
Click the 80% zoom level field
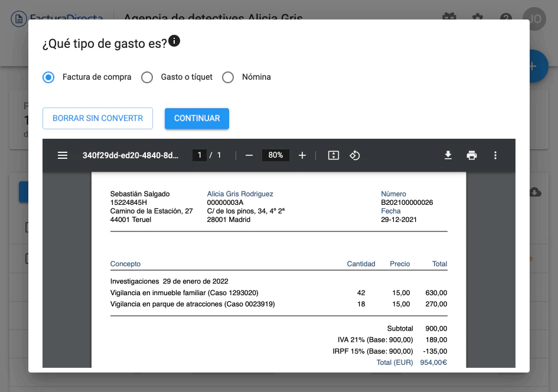275,155
